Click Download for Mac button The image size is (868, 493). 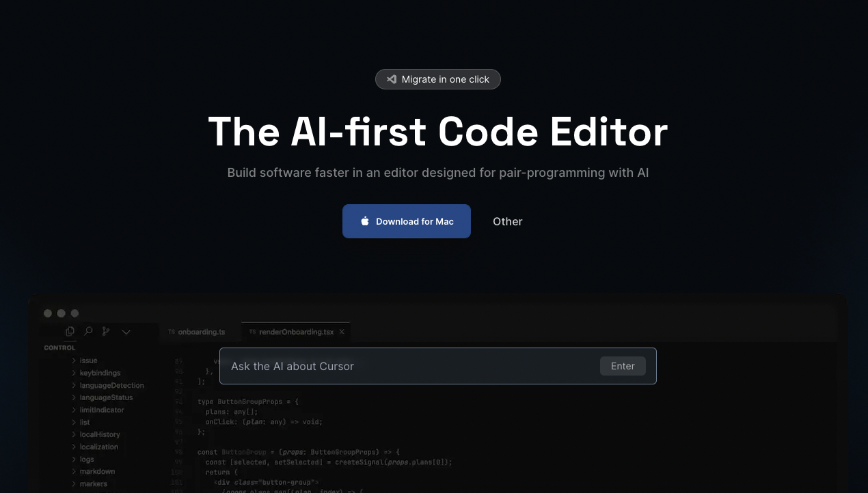[407, 221]
